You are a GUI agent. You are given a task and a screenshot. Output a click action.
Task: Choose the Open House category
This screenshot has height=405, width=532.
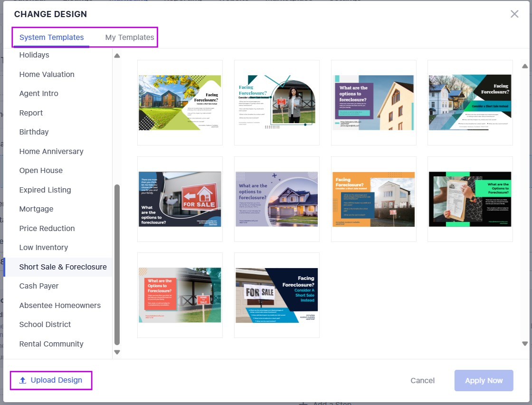[x=41, y=171]
